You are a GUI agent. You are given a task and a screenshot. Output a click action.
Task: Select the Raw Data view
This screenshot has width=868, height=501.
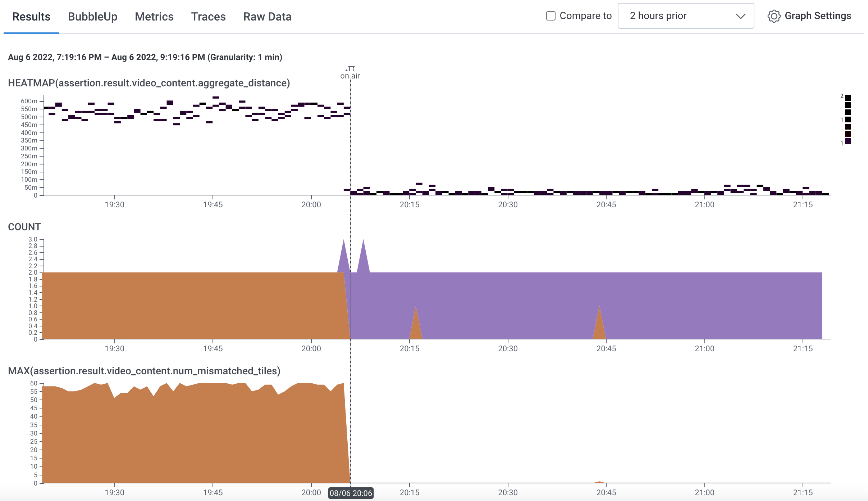267,17
